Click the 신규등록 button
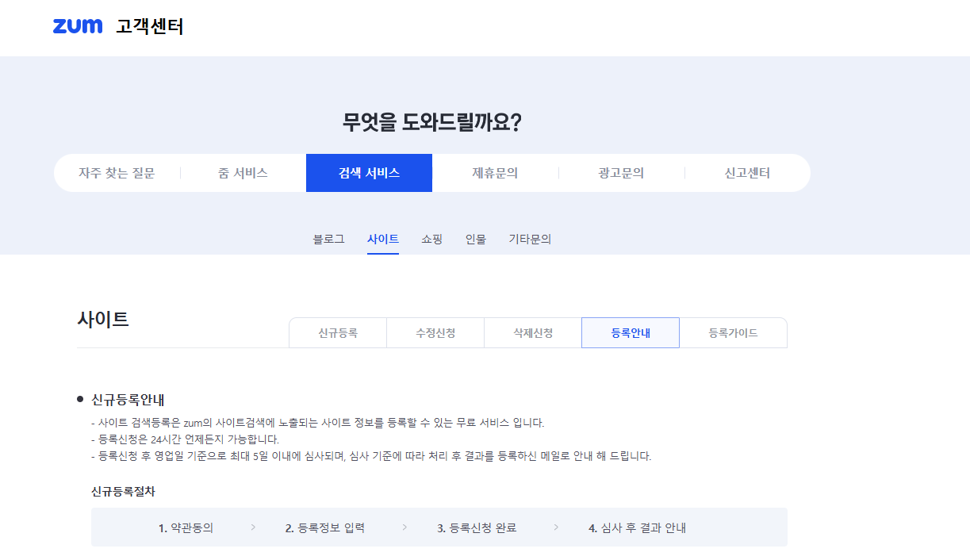This screenshot has width=970, height=560. (338, 333)
